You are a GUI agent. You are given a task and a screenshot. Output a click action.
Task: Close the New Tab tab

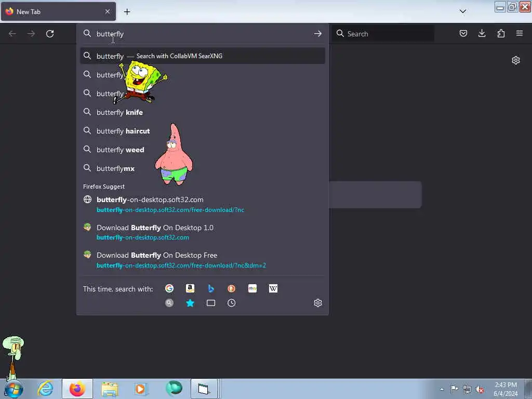click(x=108, y=11)
